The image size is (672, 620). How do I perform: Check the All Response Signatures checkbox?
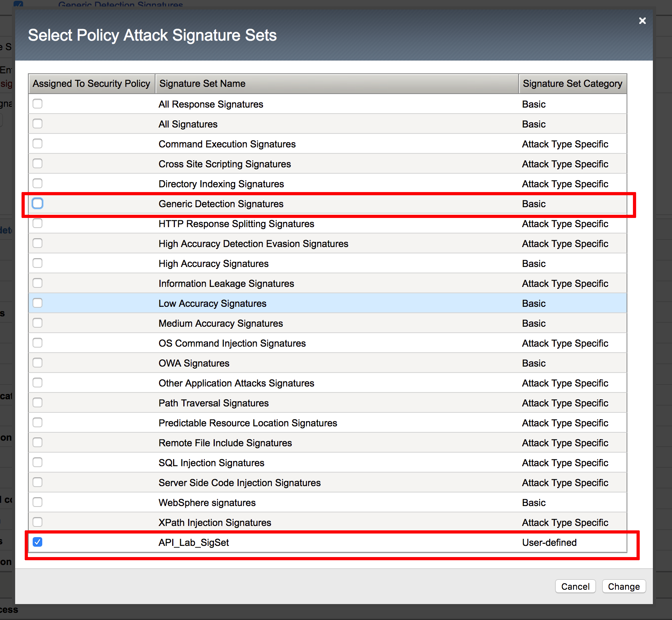tap(37, 104)
